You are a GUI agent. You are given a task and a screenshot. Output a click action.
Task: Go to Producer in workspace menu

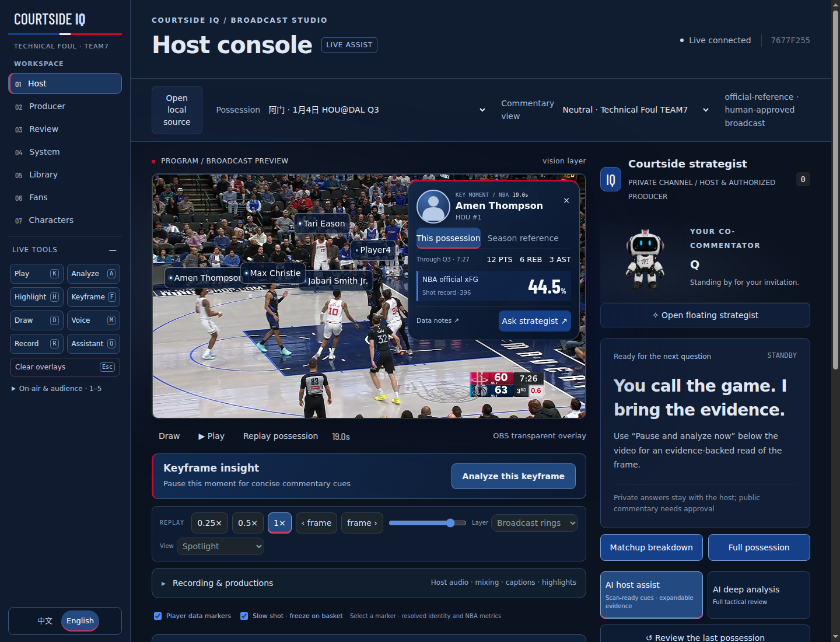pos(65,106)
